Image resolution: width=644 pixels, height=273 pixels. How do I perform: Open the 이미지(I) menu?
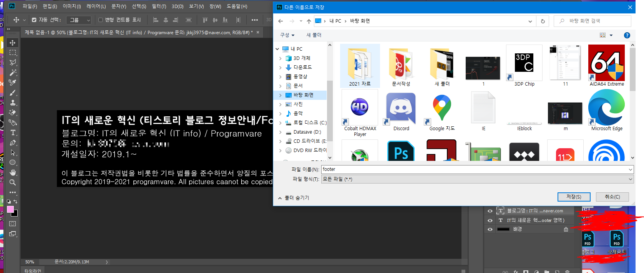72,7
